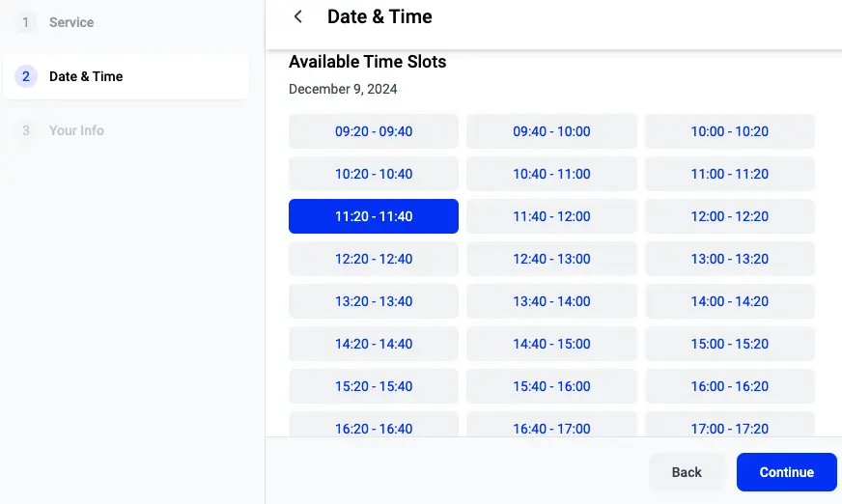Viewport: 842px width, 504px height.
Task: Select the 14:00 - 14:20 slot
Action: [x=729, y=301]
